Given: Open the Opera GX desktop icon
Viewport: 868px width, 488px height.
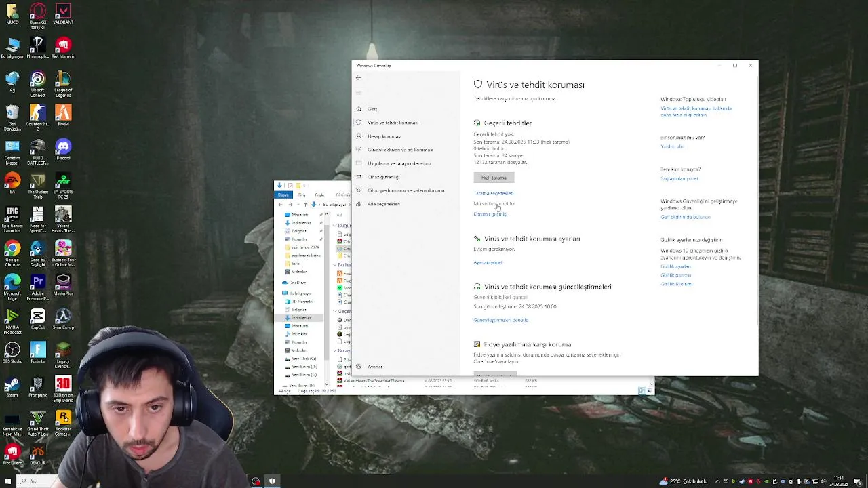Looking at the screenshot, I should point(38,16).
